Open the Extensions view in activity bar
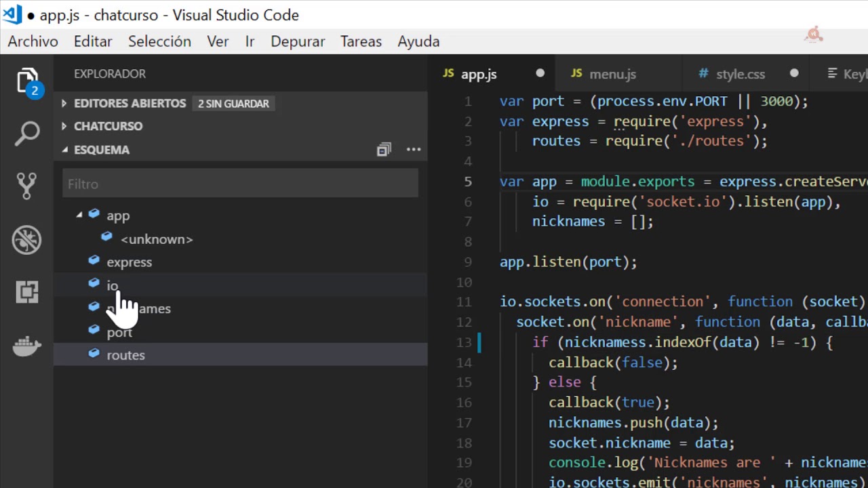This screenshot has width=868, height=488. 27,292
